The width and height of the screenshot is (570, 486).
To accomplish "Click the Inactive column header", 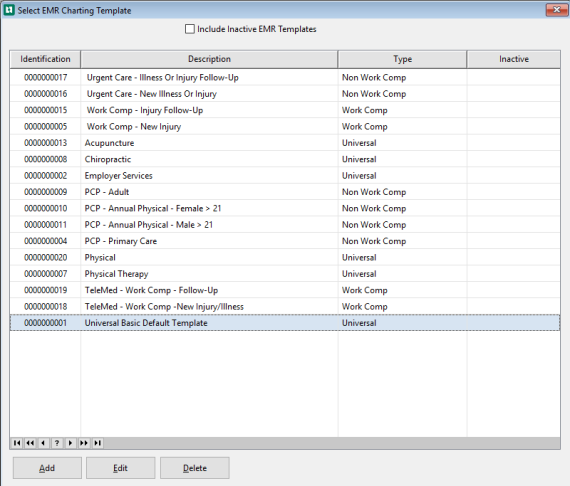I will [513, 59].
